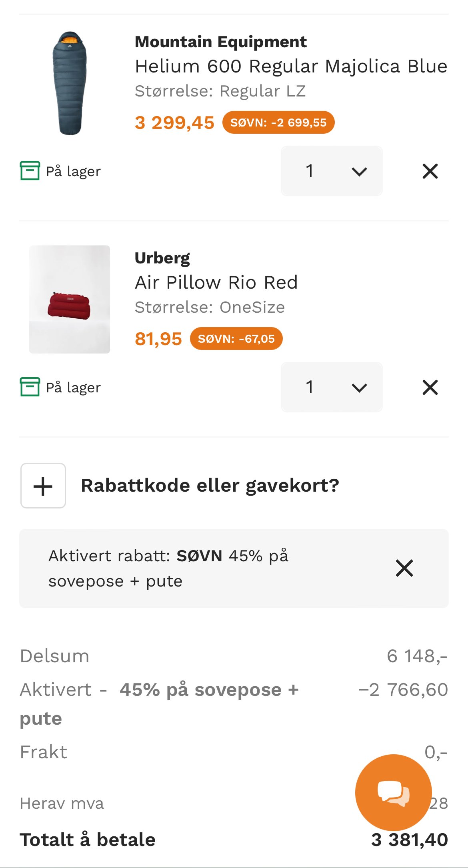Image resolution: width=468 pixels, height=868 pixels.
Task: Open quantity dropdown for Helium 600
Action: [x=332, y=171]
